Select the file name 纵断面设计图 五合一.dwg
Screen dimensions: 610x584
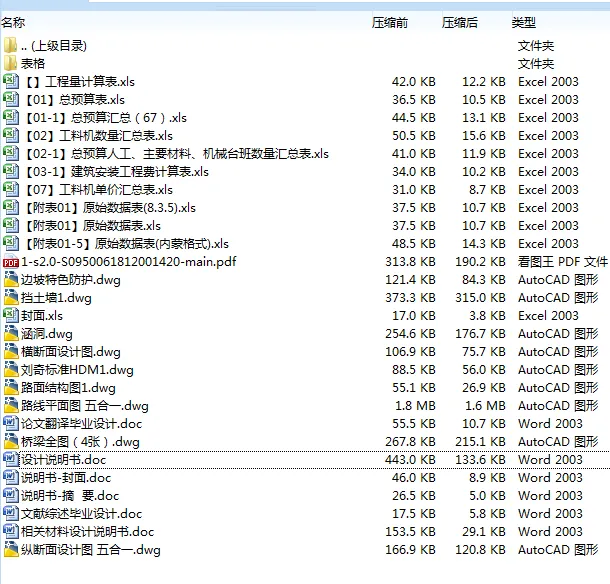90,550
